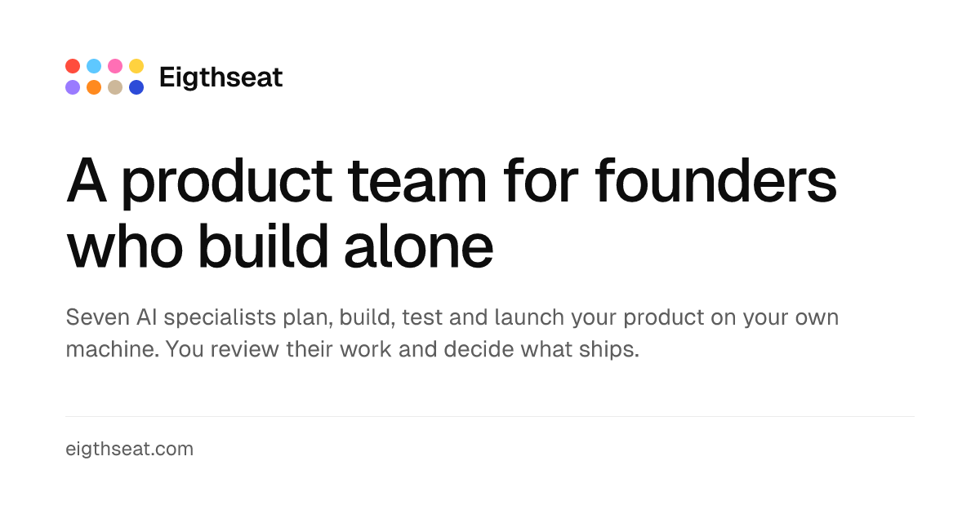
Task: Click the horizontal divider above the URL
Action: [490, 416]
